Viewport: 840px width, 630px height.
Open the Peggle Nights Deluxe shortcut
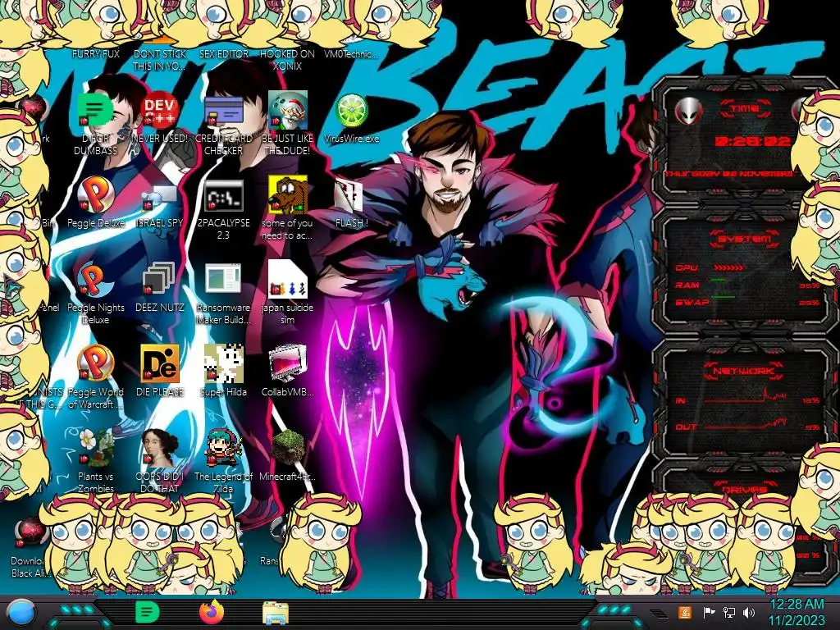point(95,281)
